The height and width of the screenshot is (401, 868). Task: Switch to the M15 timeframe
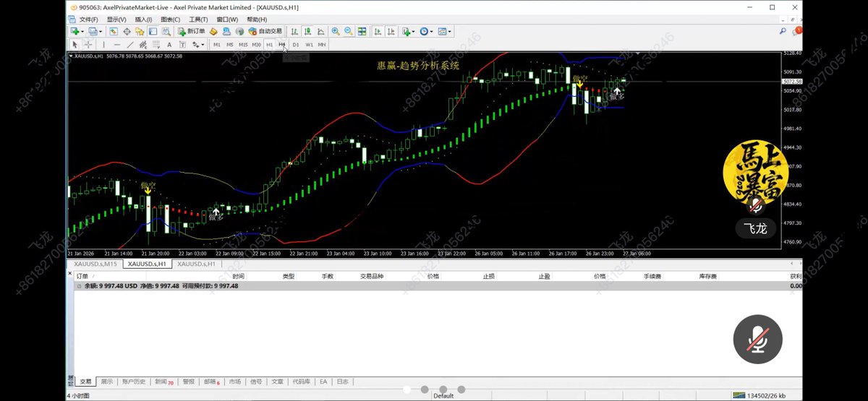[x=243, y=45]
